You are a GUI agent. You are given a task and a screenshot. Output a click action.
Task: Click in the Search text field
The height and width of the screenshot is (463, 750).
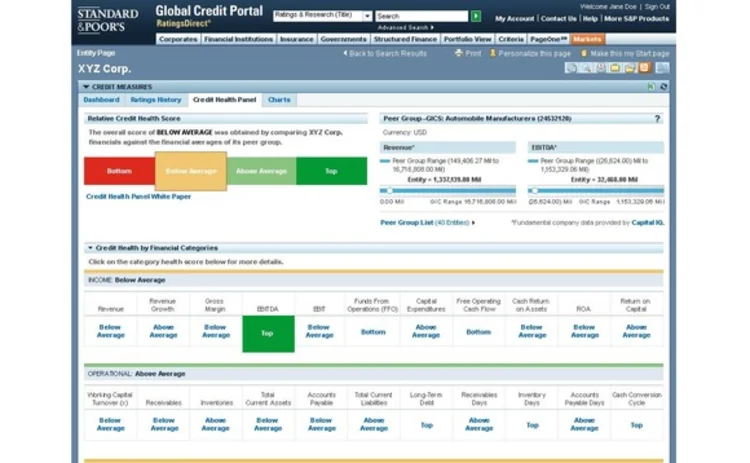click(421, 16)
